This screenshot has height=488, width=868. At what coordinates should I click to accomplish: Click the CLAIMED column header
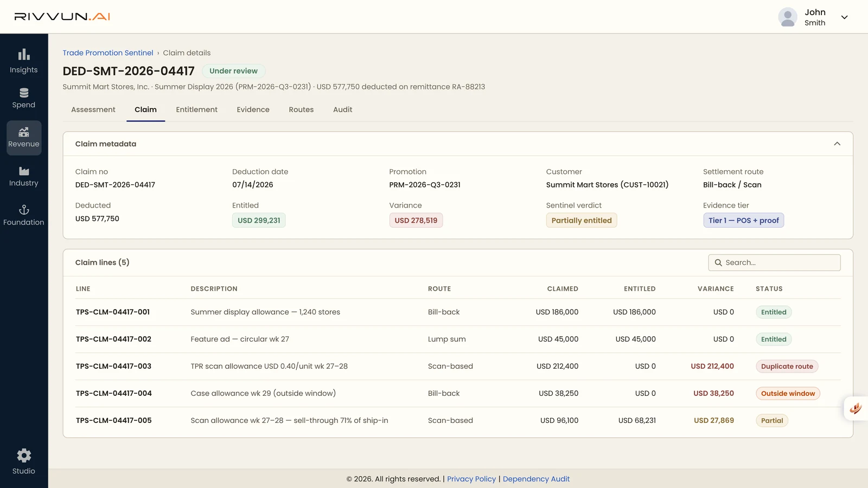tap(563, 288)
